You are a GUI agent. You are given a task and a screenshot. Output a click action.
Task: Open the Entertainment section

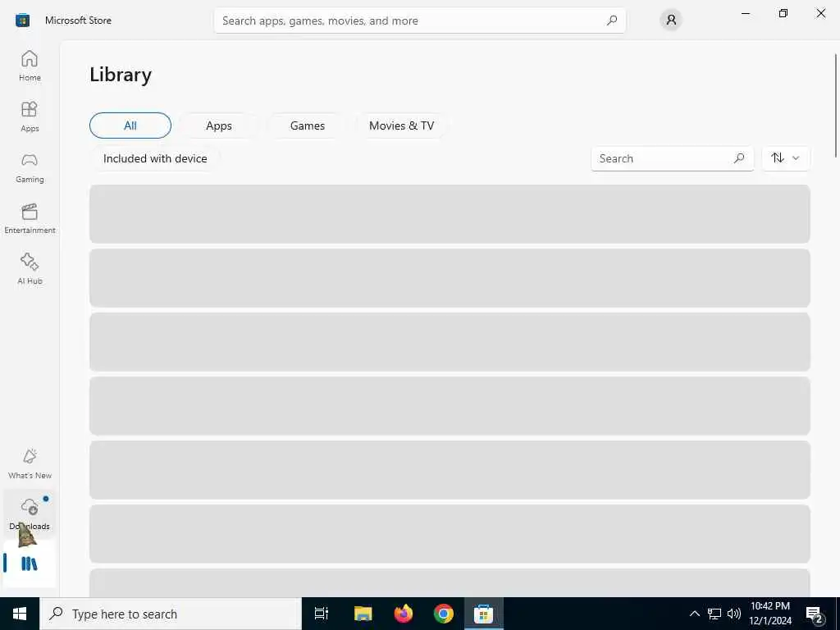pyautogui.click(x=30, y=218)
